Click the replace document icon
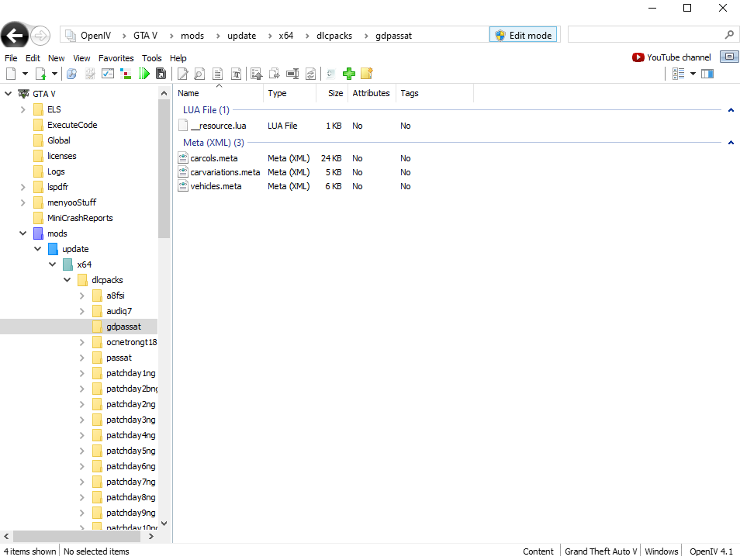Viewport: 740px width, 560px height. pyautogui.click(x=310, y=74)
